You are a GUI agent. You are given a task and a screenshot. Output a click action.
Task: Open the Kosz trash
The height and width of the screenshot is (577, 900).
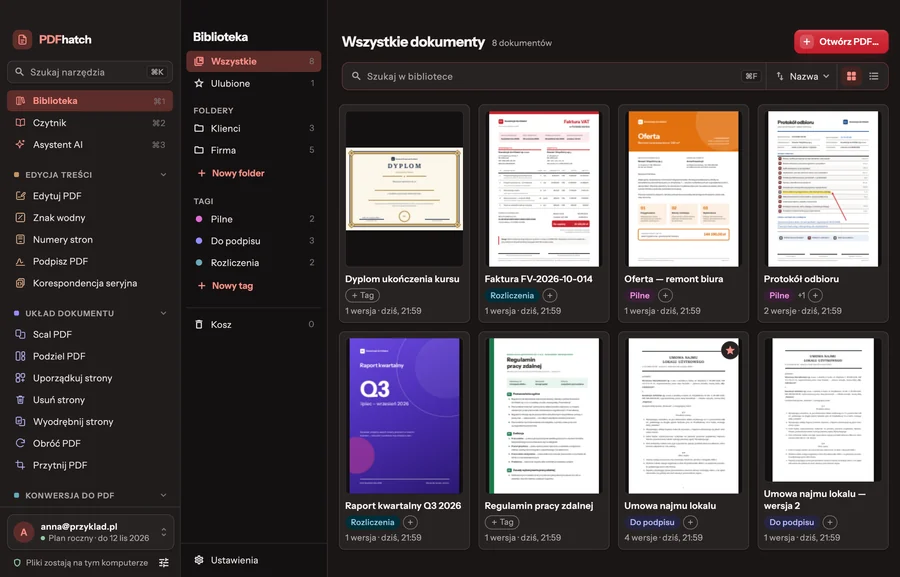[x=254, y=324]
